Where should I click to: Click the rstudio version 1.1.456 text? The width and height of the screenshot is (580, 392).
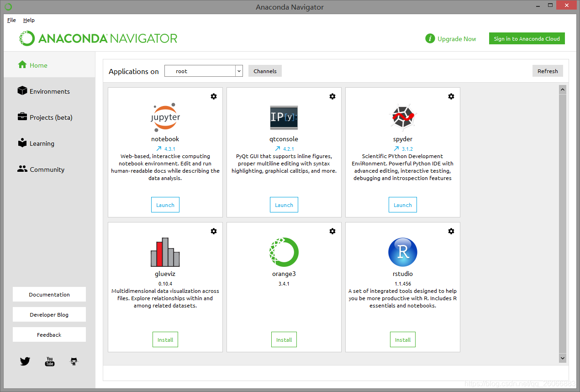403,284
